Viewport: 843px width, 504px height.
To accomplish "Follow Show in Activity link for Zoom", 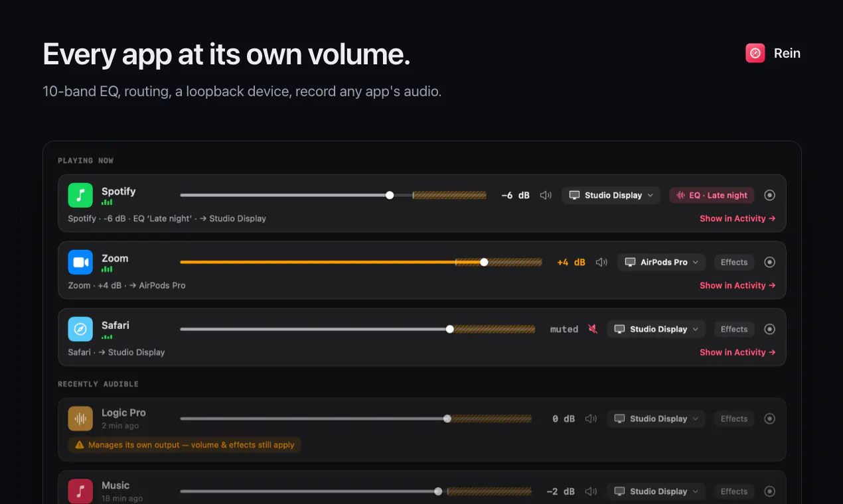I will pos(737,285).
